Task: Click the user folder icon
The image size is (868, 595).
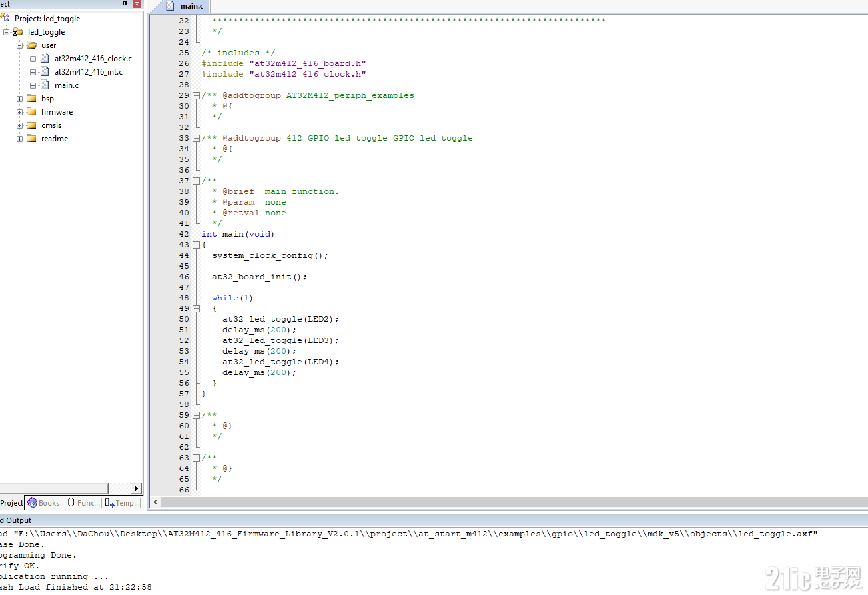Action: 31,45
